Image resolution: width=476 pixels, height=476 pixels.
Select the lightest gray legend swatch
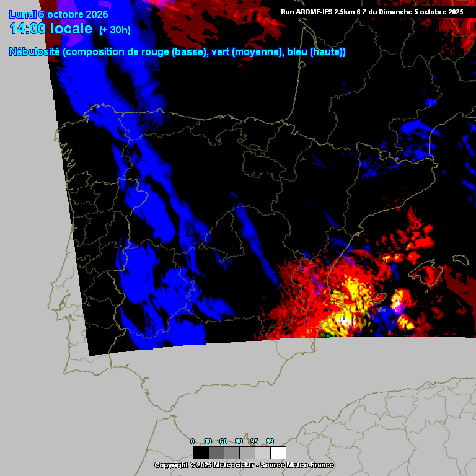pyautogui.click(x=262, y=452)
